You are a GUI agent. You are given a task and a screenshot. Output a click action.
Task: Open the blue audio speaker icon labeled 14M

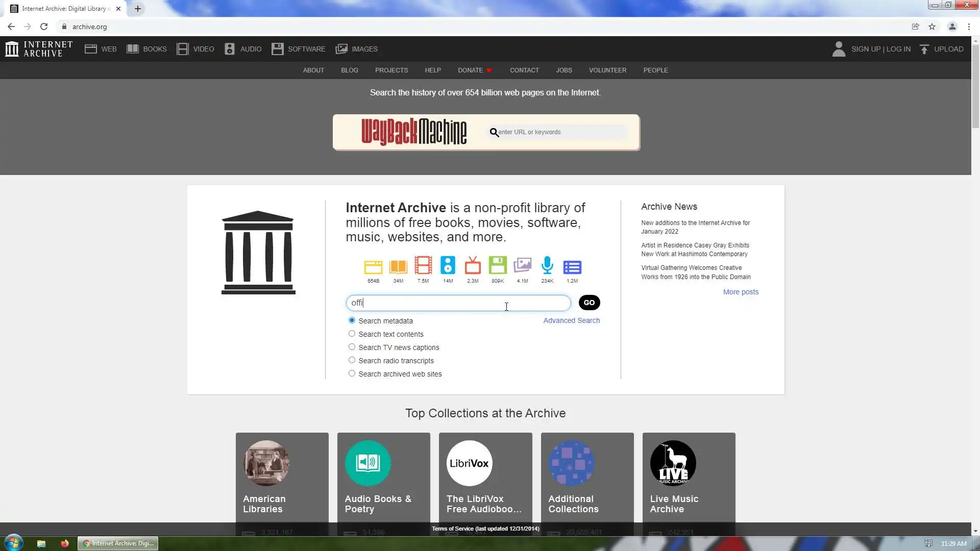point(448,266)
